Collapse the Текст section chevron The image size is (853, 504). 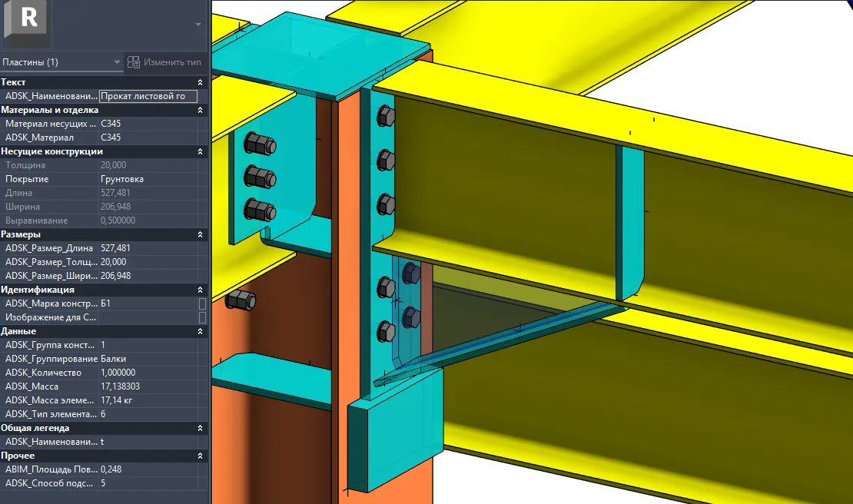pyautogui.click(x=200, y=82)
